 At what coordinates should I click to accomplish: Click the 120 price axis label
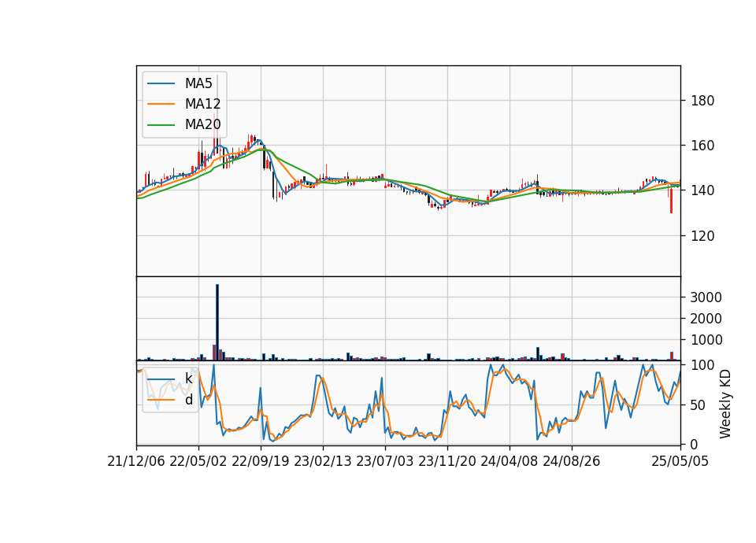tap(702, 235)
